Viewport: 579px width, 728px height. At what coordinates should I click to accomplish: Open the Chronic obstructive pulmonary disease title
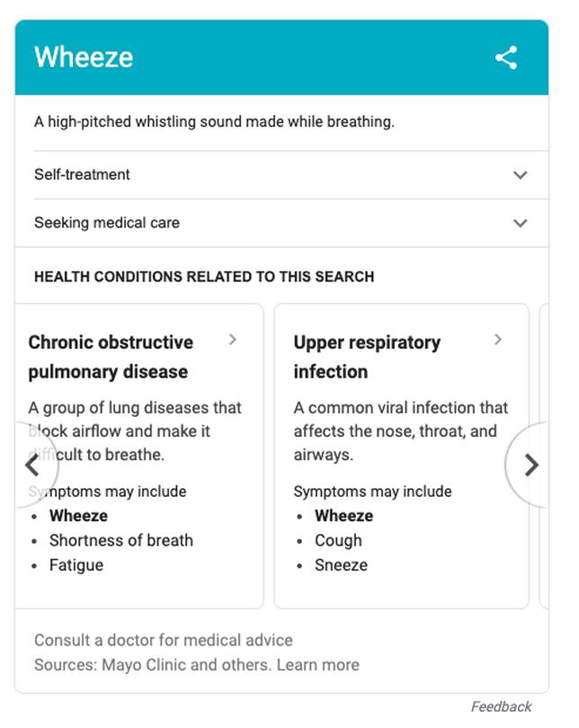(x=111, y=357)
